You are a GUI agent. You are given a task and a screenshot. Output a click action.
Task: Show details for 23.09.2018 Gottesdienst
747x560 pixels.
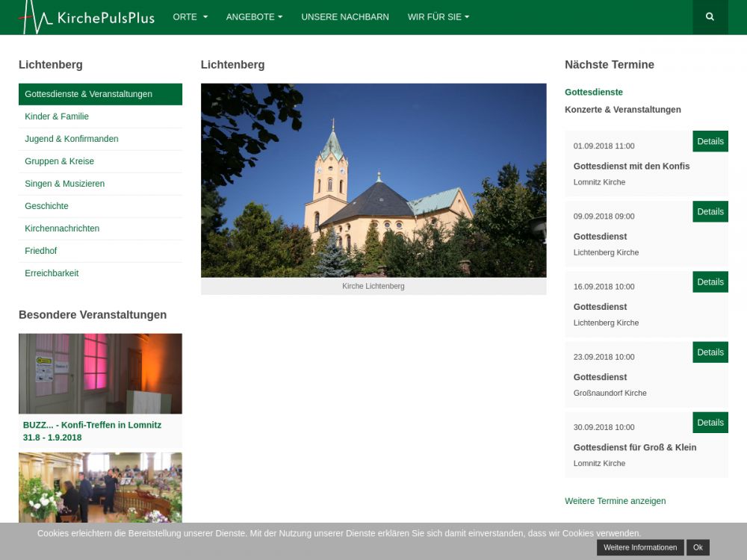(x=710, y=352)
